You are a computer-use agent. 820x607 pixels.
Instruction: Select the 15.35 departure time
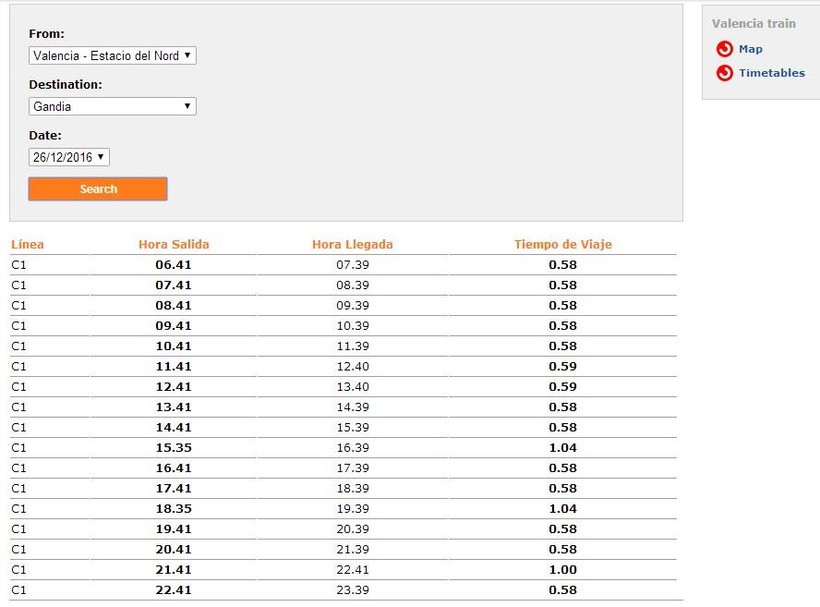point(173,448)
